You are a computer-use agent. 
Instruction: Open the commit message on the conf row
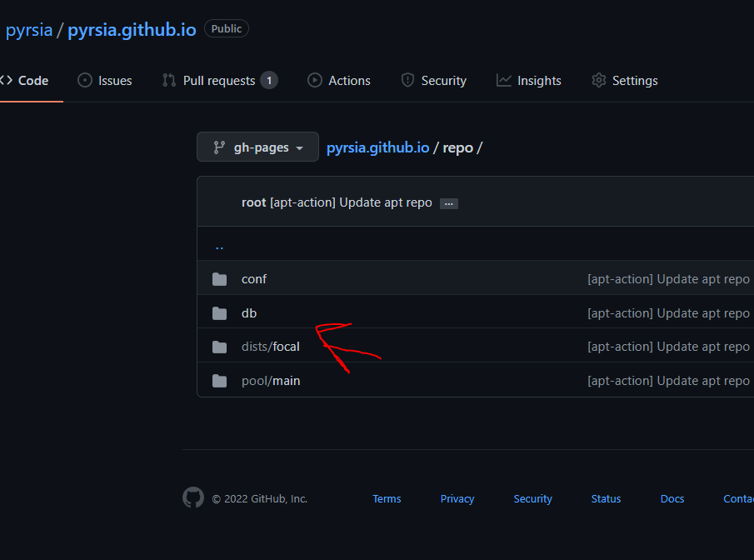(668, 279)
